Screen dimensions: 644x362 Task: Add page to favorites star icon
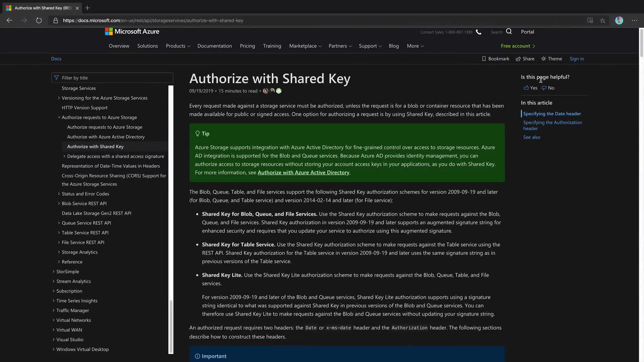tap(603, 20)
